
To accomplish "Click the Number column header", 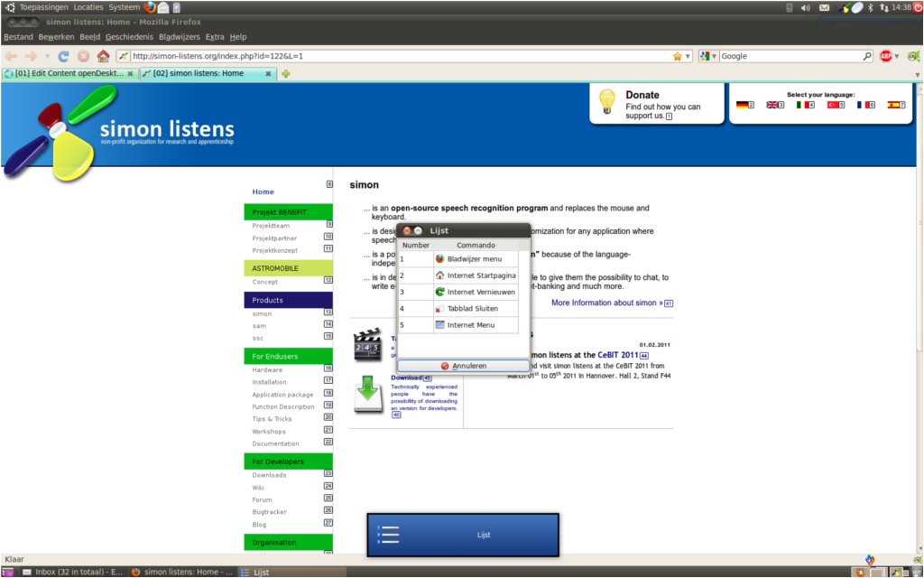I will [x=416, y=245].
